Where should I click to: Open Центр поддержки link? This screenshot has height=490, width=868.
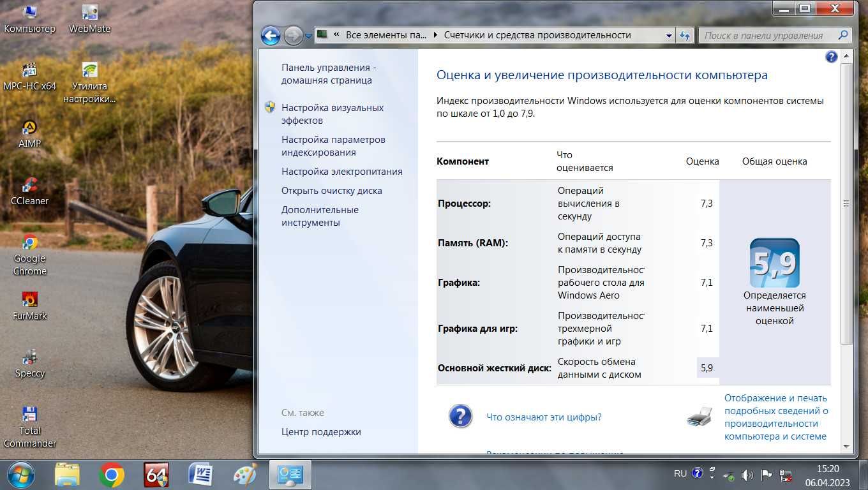tap(321, 432)
